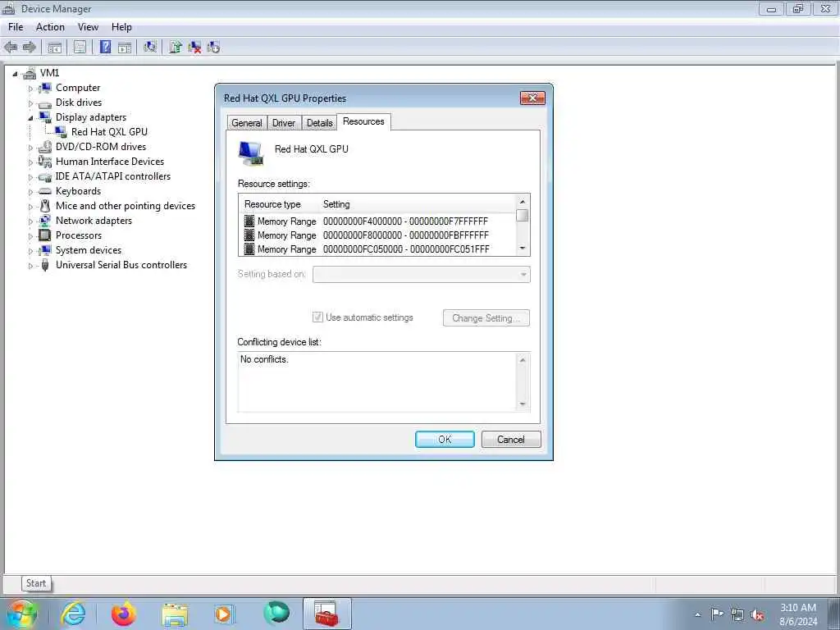Open the Action menu
840x630 pixels.
50,27
